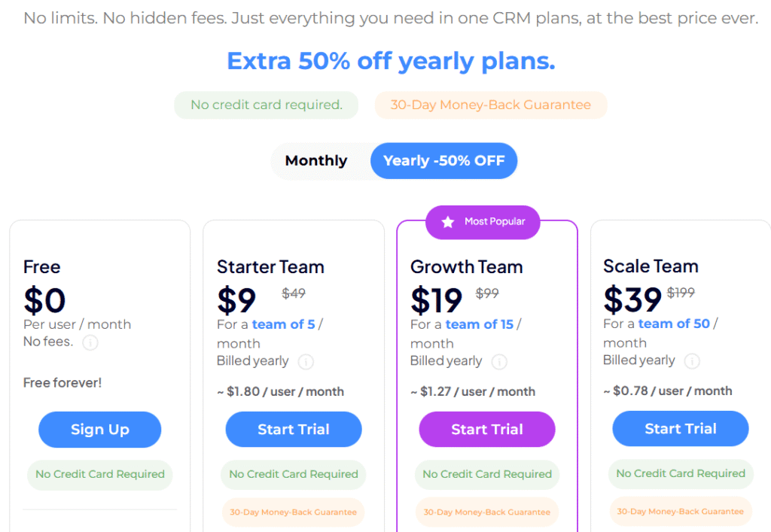This screenshot has width=771, height=532.
Task: Click the star icon in Most Popular badge
Action: click(x=448, y=222)
